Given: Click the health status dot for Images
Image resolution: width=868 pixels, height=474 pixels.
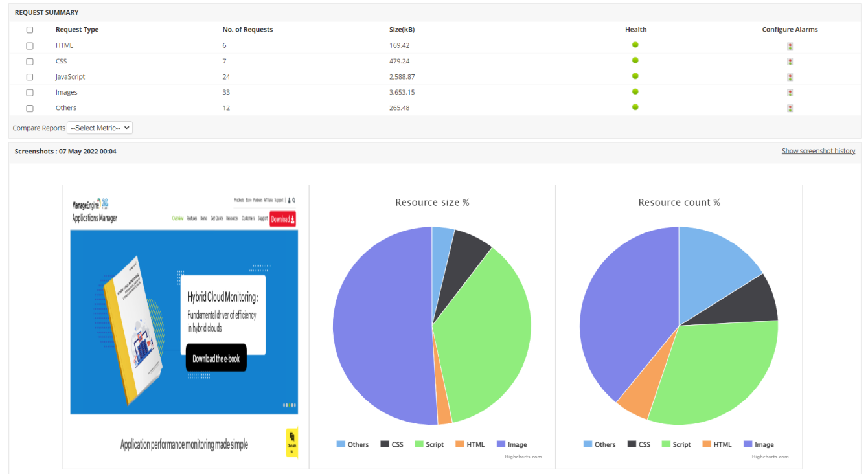Looking at the screenshot, I should click(x=635, y=91).
